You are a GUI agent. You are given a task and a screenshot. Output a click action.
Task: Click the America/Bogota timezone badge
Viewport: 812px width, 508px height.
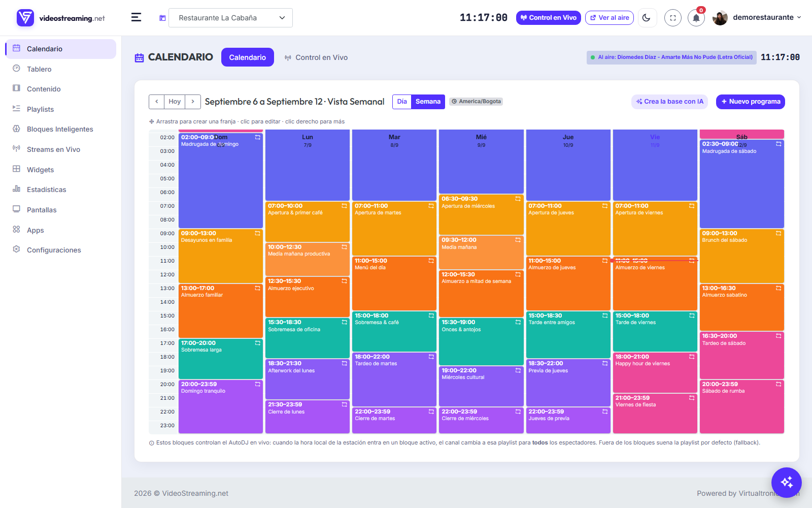tap(477, 102)
